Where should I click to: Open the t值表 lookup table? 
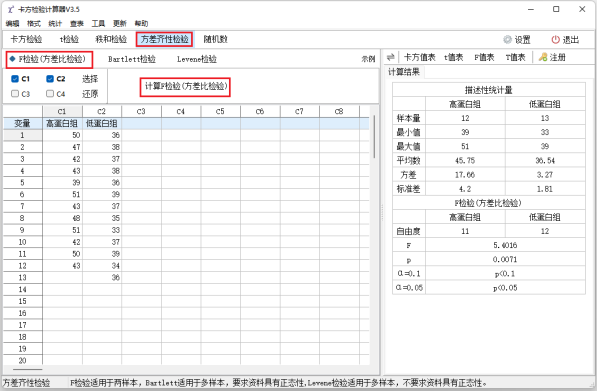pos(453,57)
